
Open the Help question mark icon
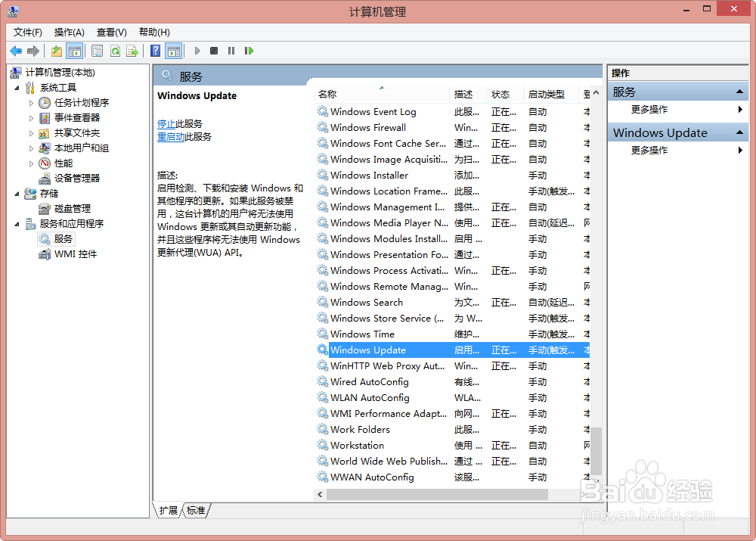point(155,51)
